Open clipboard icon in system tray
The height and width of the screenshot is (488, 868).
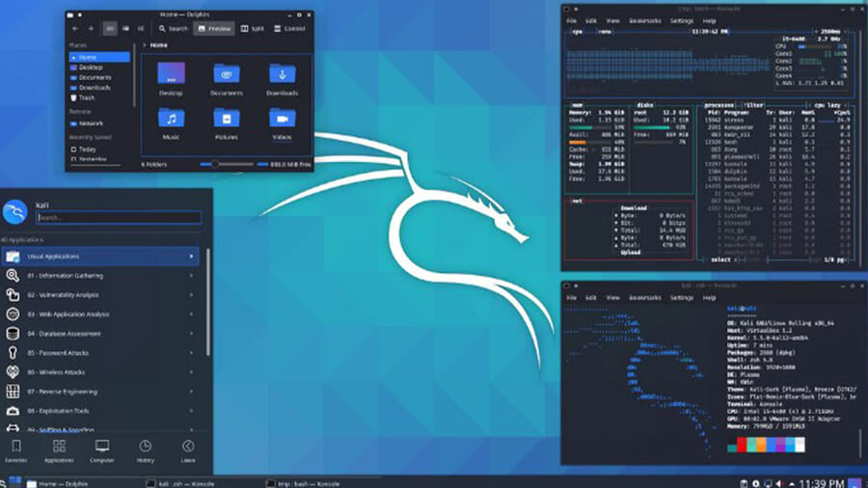pos(744,483)
